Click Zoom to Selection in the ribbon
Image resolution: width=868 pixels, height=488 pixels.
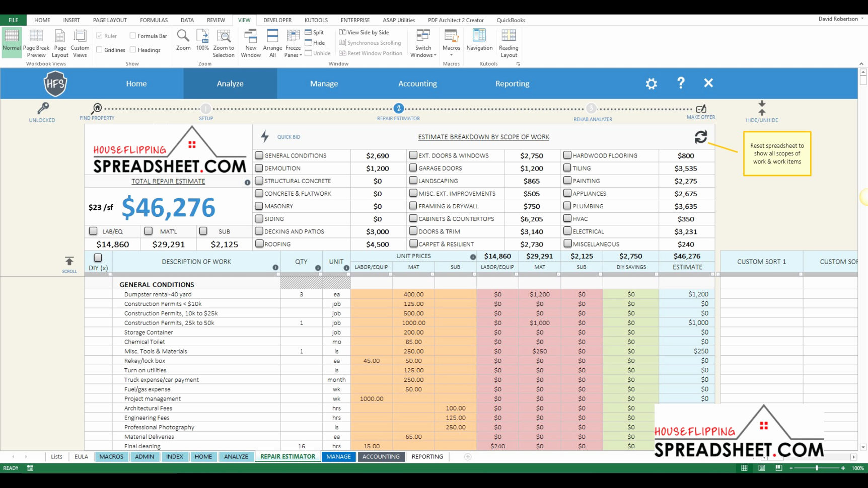pos(224,42)
